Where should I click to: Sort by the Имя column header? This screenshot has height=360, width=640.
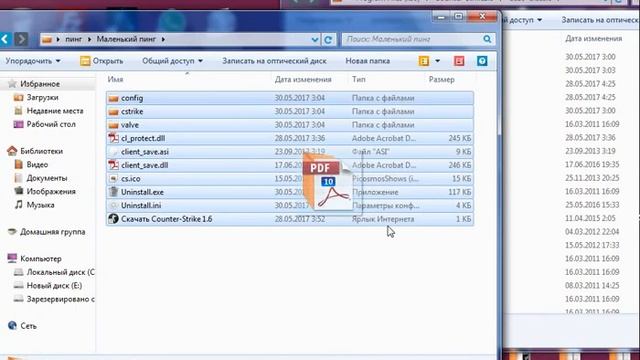tap(116, 80)
